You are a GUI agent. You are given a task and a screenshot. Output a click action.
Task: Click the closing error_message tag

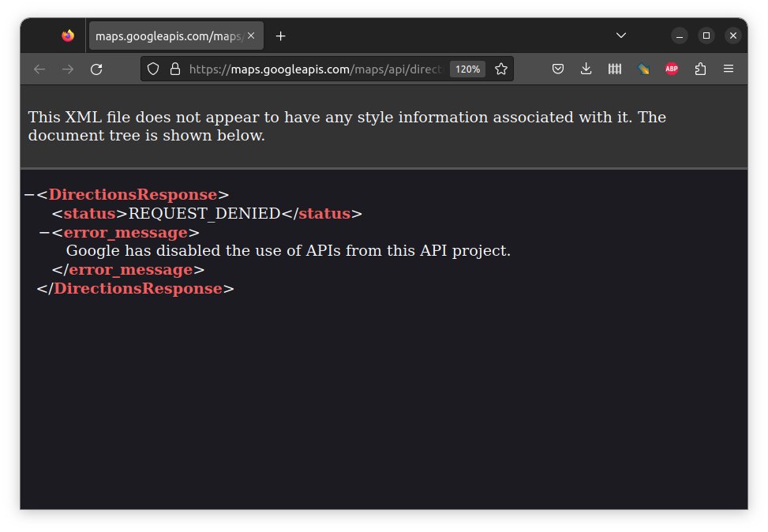[x=129, y=270]
